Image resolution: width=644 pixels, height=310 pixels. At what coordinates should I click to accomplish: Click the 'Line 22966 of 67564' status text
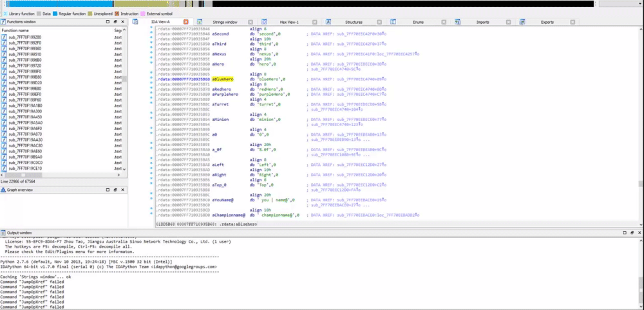[17, 181]
